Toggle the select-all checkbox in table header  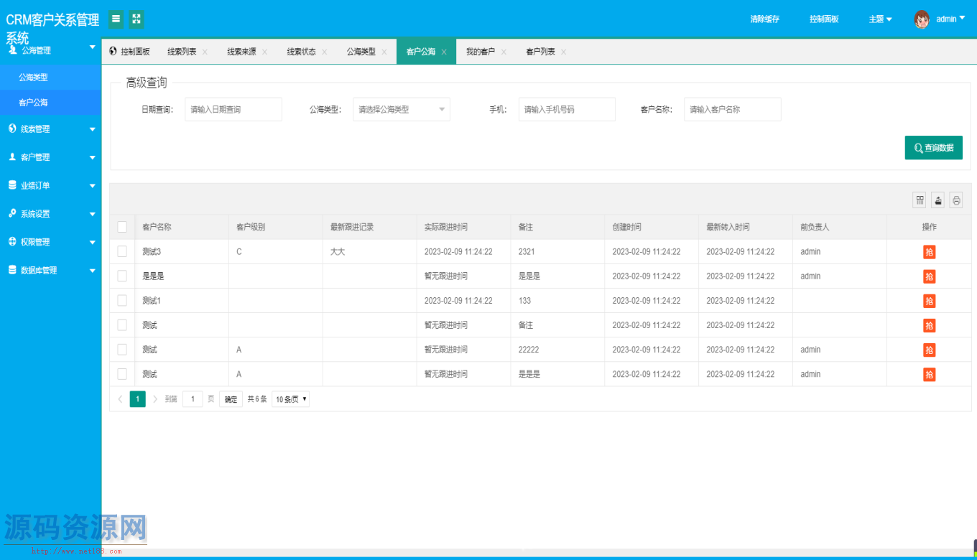pos(122,227)
